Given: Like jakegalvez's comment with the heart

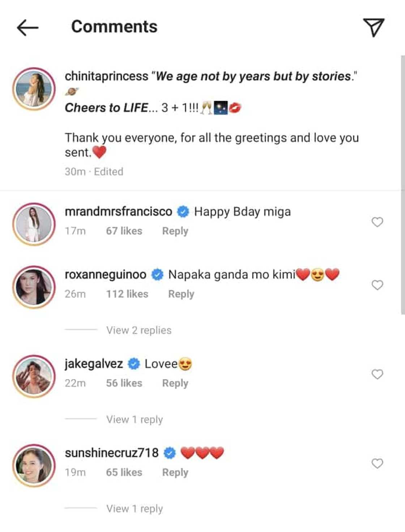Looking at the screenshot, I should 377,374.
